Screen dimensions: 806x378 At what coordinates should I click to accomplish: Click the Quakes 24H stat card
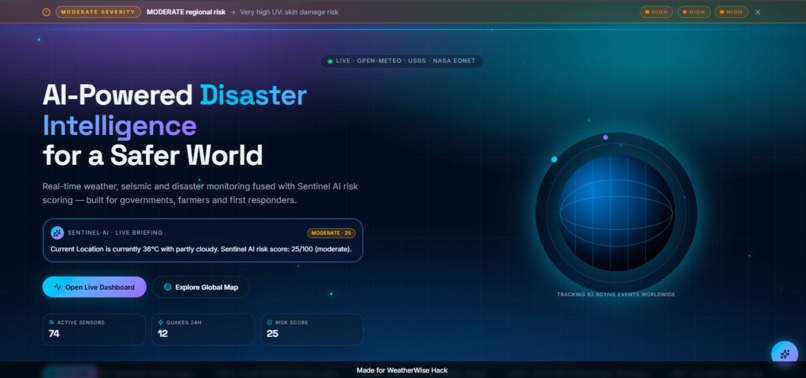point(203,329)
